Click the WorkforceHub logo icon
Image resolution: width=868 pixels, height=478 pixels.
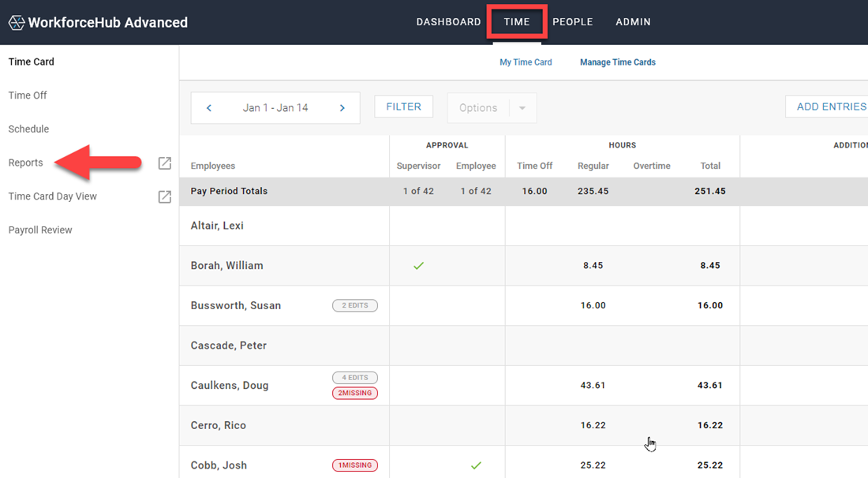tap(16, 22)
